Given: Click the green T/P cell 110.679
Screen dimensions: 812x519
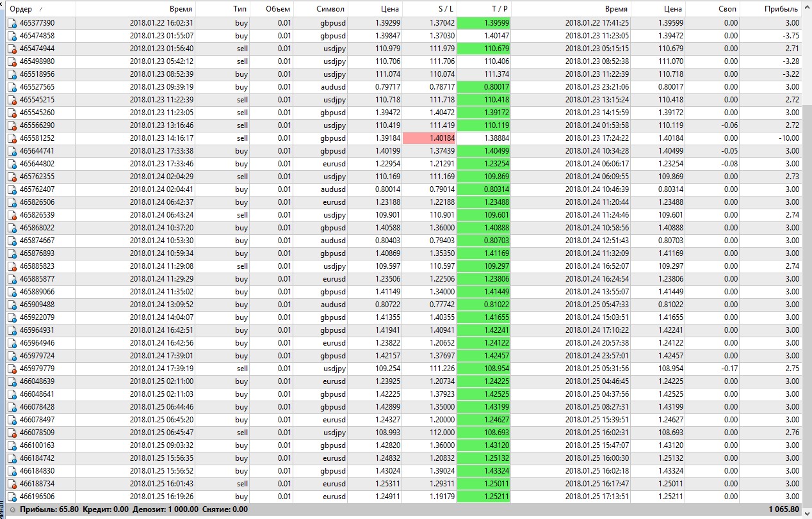Looking at the screenshot, I should coord(483,49).
